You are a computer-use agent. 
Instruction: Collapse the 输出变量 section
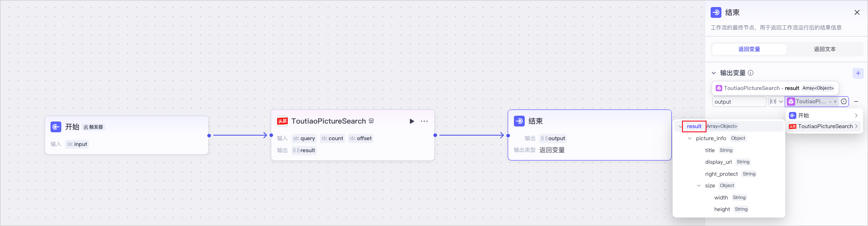pos(714,73)
